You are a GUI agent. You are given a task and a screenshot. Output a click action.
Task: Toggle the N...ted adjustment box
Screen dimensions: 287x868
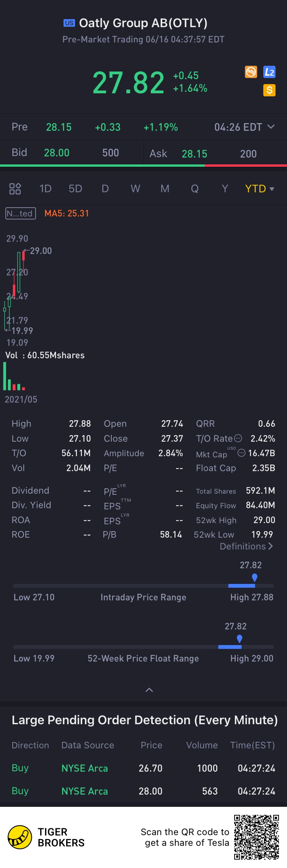tap(21, 213)
